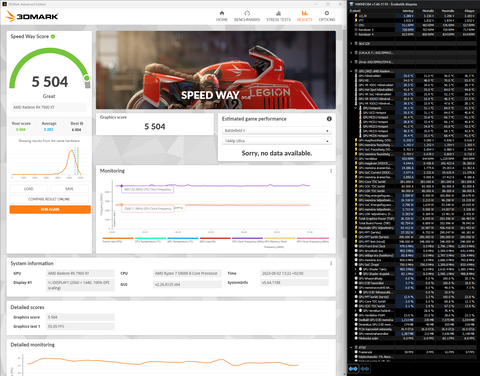480x376 pixels.
Task: Click Compare Result Online button
Action: 49,199
